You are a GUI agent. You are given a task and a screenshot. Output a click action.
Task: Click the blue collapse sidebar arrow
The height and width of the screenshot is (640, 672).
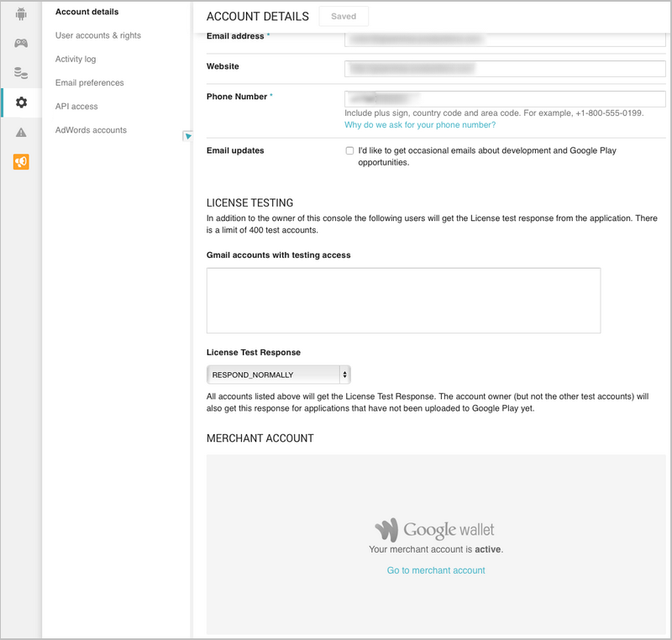pos(188,136)
